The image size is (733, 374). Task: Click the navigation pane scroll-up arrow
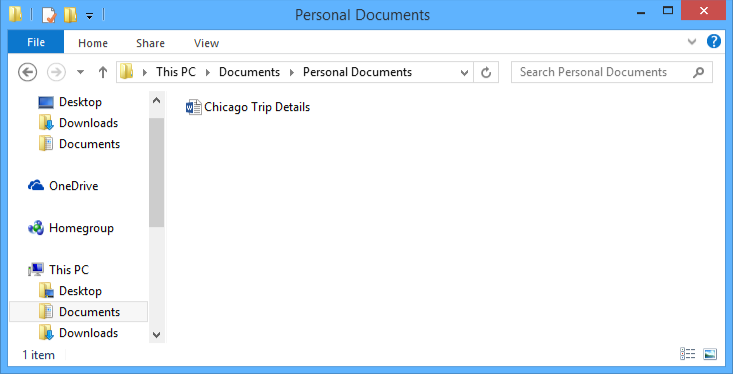click(157, 100)
